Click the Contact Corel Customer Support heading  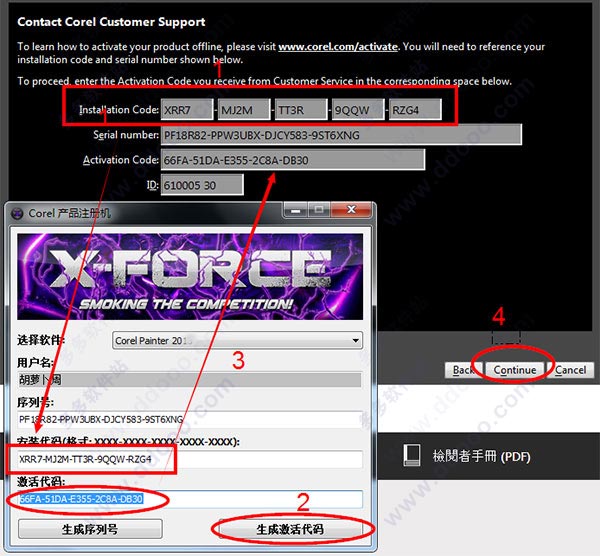pyautogui.click(x=111, y=22)
